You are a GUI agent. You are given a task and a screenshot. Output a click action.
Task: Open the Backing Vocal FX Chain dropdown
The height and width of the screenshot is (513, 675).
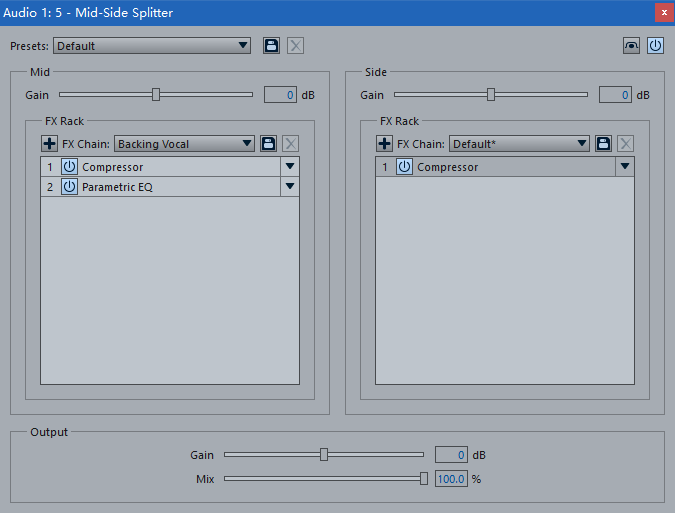point(185,144)
